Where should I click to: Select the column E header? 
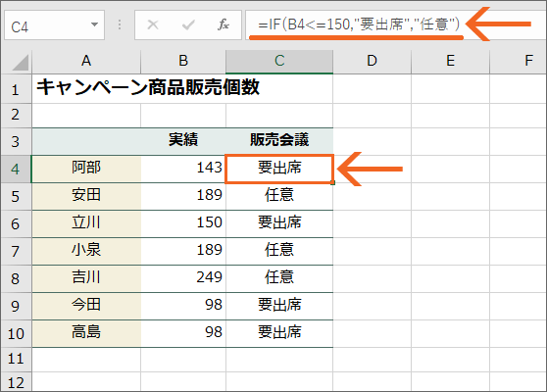tap(450, 61)
